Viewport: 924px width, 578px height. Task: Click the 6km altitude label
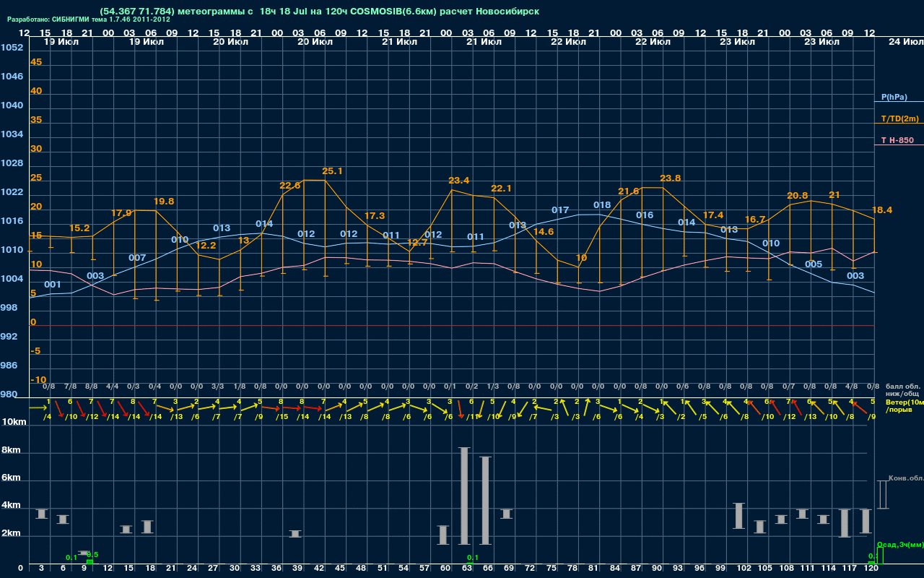point(12,478)
